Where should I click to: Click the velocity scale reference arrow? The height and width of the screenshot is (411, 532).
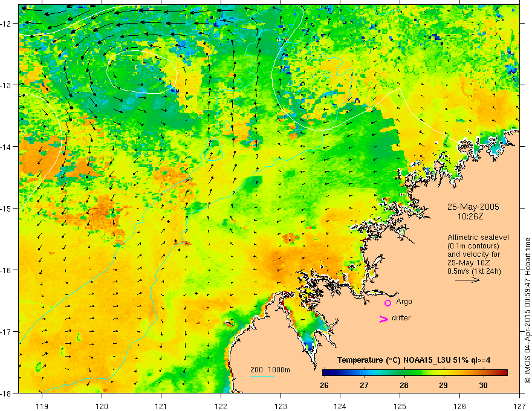tap(467, 280)
